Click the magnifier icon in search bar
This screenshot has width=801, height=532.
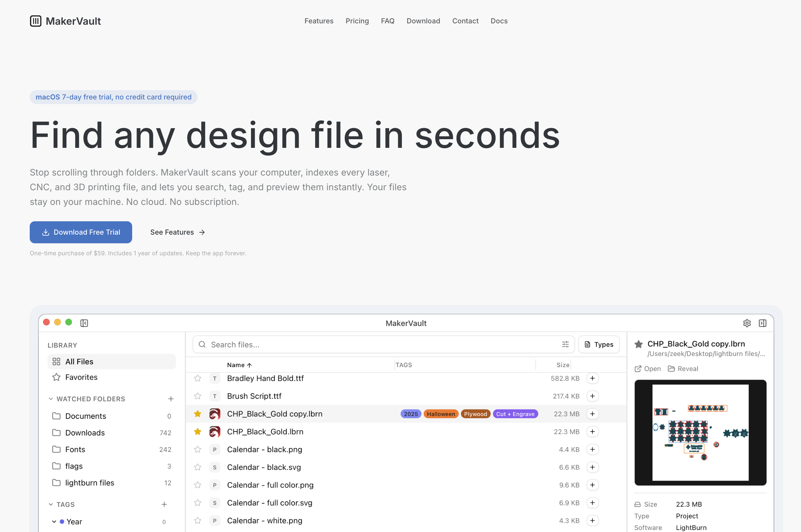(202, 344)
